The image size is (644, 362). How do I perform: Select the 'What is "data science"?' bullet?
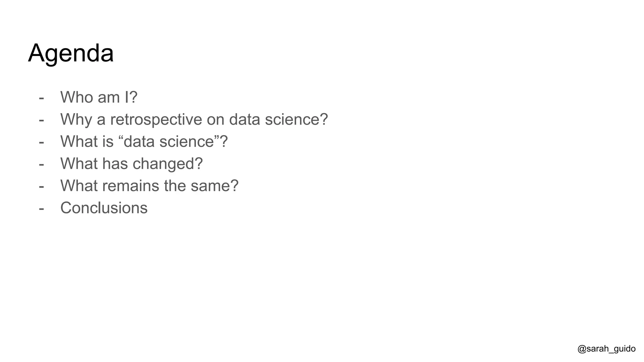144,141
